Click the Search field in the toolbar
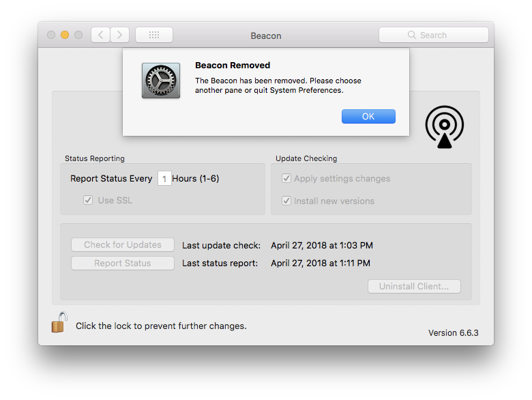The width and height of the screenshot is (532, 400). coord(434,35)
